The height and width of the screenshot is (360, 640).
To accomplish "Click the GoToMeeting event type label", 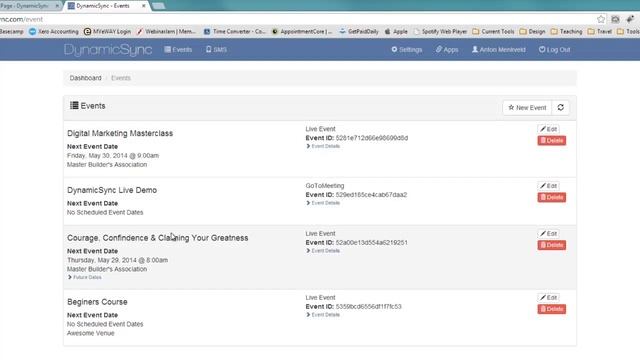I will coord(325,186).
